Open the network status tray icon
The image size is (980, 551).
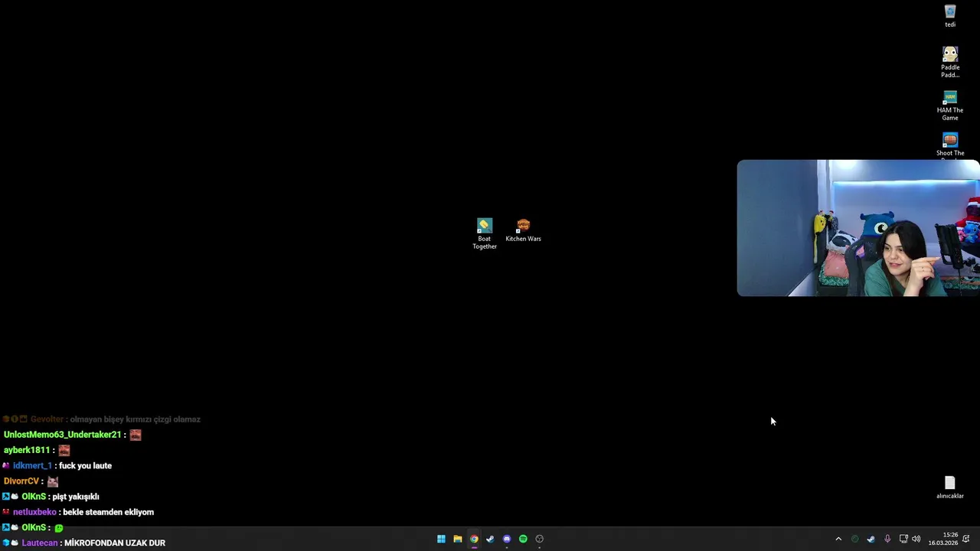point(903,539)
